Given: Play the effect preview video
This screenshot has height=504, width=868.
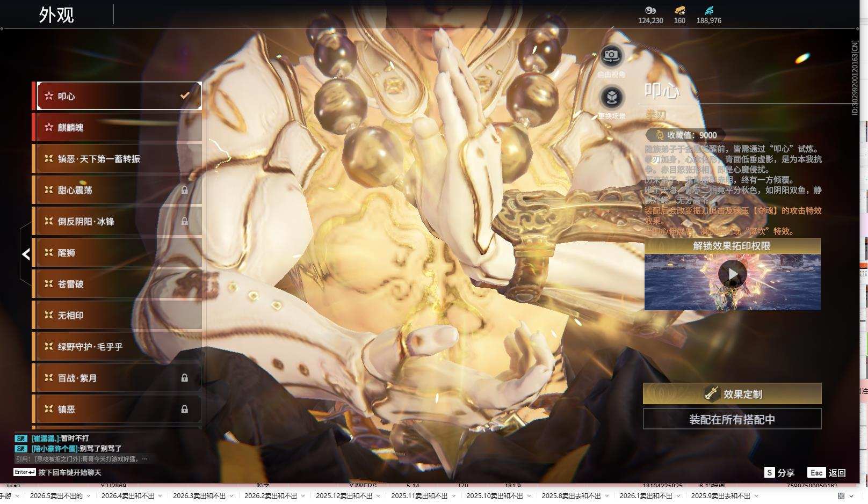Looking at the screenshot, I should click(733, 274).
